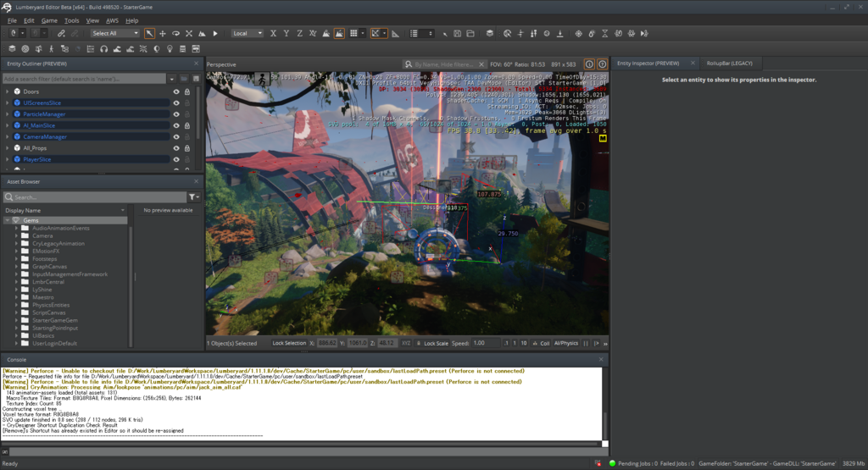Click the save icon in top toolbar

click(x=457, y=33)
